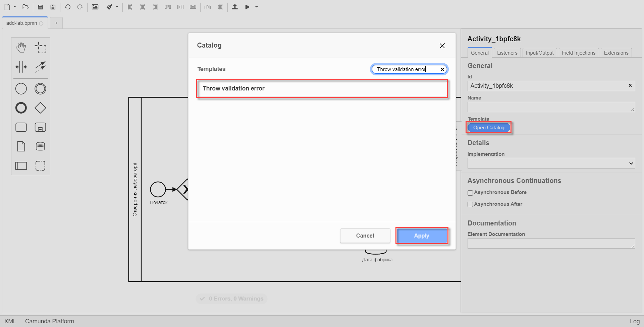Export diagram as image

point(95,7)
